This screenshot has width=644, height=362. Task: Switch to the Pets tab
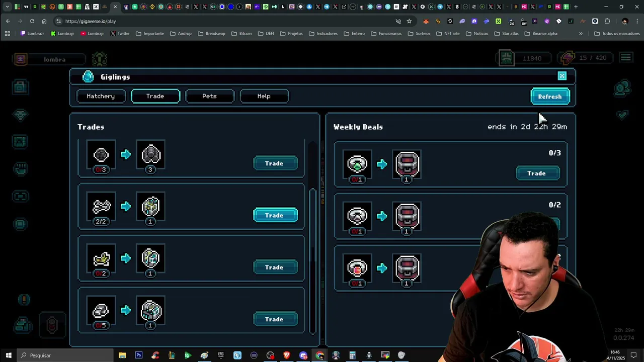pos(209,96)
